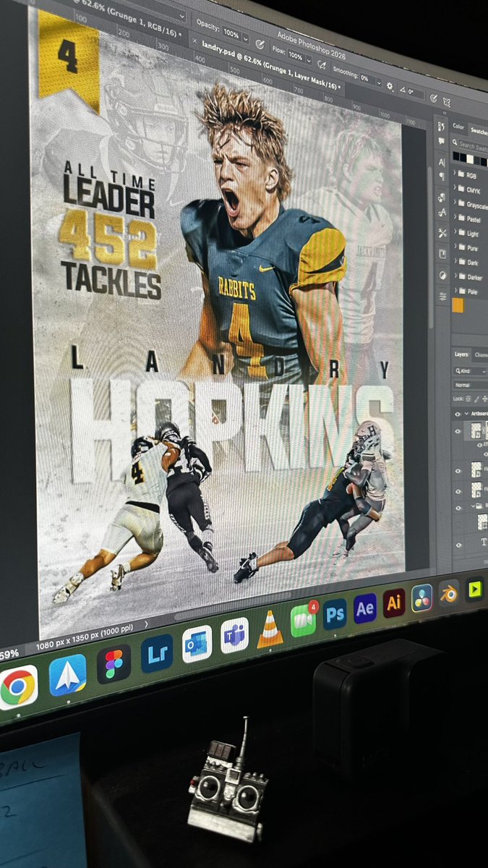
Task: Open DaVinci Resolve from the Dock
Action: (421, 597)
